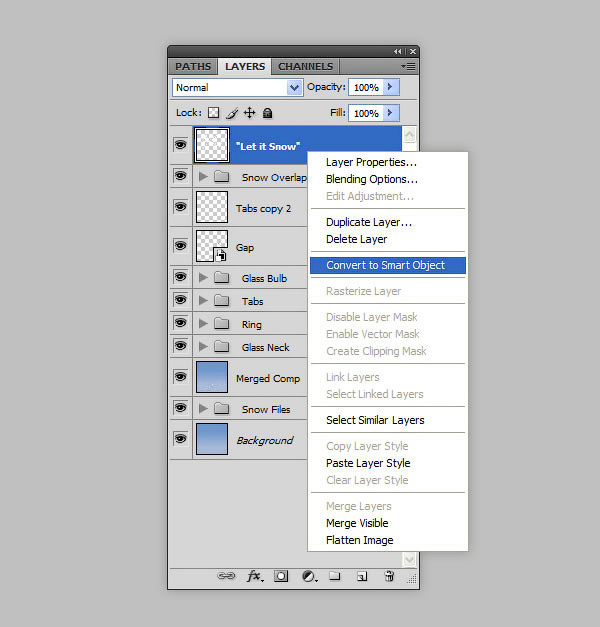Open the panel options menu icon
This screenshot has width=600, height=627.
(409, 66)
